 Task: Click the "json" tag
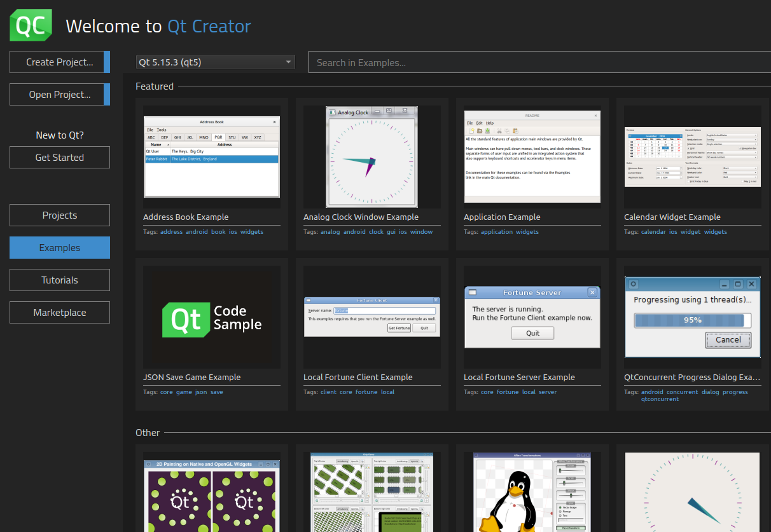[x=201, y=392]
